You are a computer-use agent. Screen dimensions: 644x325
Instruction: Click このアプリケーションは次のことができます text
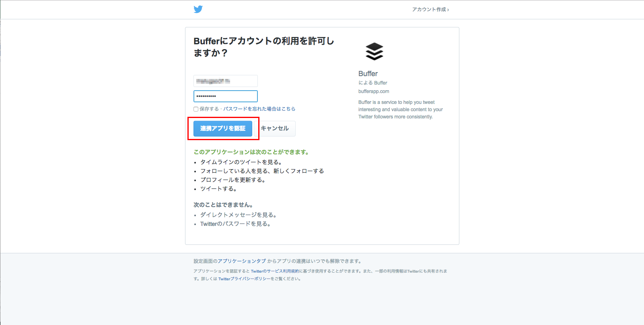click(251, 152)
